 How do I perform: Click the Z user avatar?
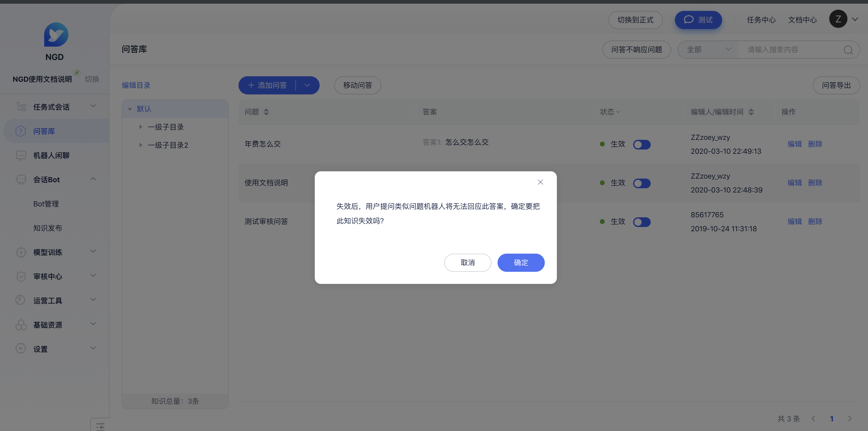[x=838, y=19]
